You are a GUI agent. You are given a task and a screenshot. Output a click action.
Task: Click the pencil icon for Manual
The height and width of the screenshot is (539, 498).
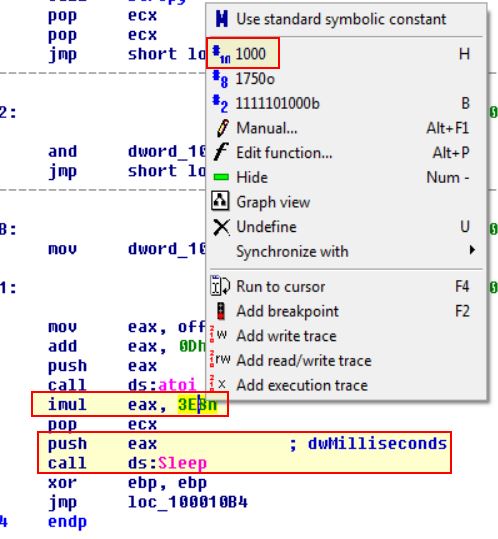click(222, 128)
